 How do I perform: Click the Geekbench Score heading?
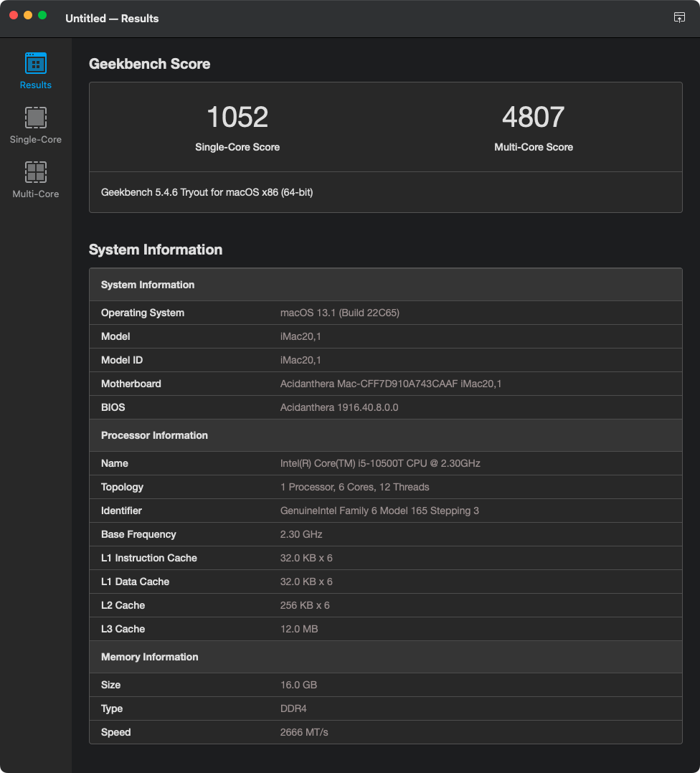tap(149, 64)
